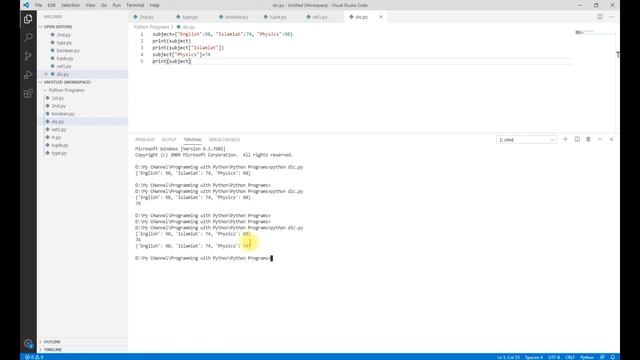Open the Run and Debug view
The height and width of the screenshot is (360, 640).
pos(28,75)
